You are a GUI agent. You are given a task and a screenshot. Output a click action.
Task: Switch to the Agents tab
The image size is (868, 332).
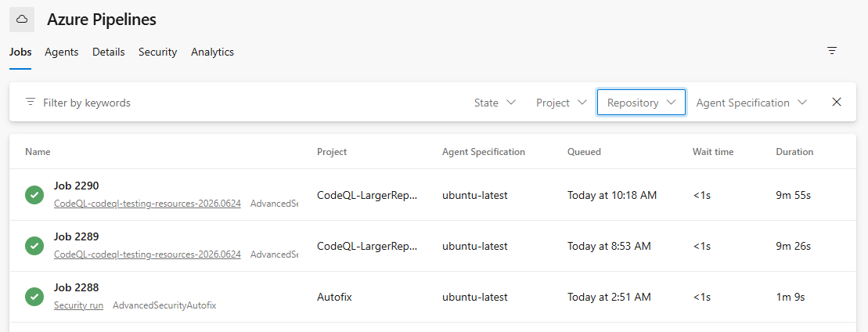point(62,52)
